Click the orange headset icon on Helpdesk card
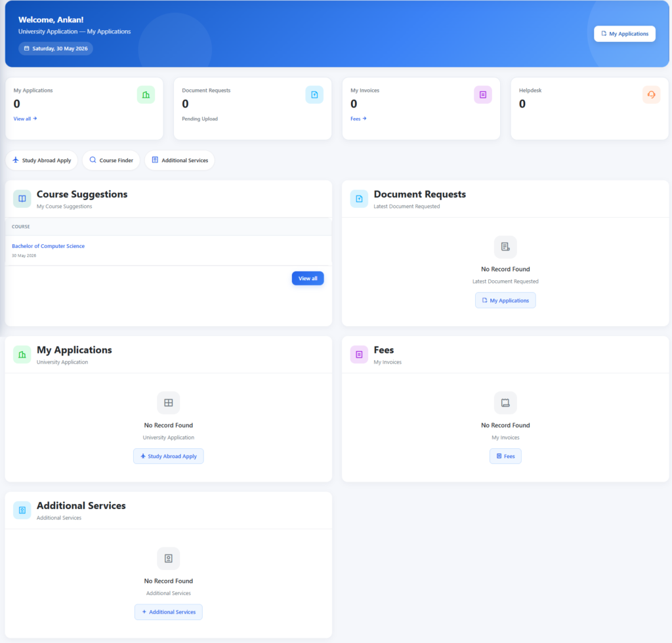Viewport: 672px width, 643px height. [x=651, y=94]
